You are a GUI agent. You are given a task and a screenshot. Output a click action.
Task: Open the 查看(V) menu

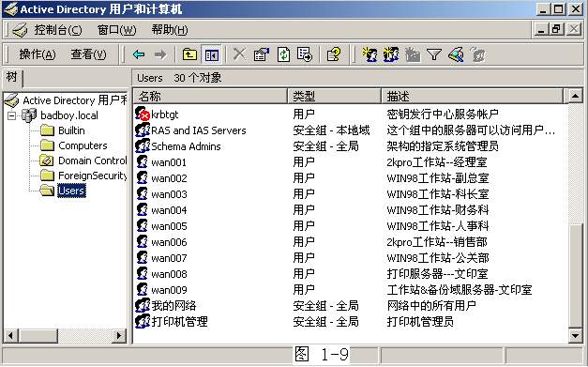tap(88, 54)
